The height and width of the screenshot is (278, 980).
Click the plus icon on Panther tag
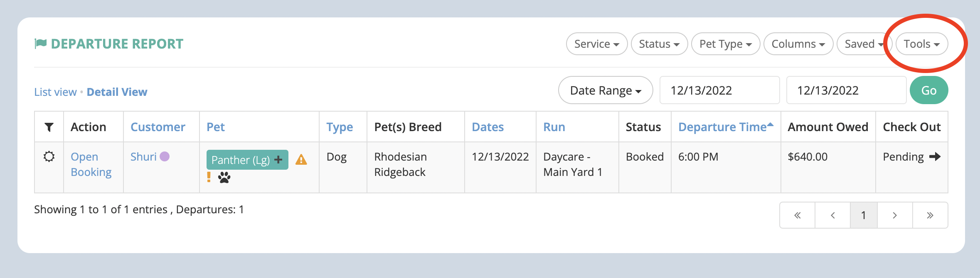click(x=278, y=160)
